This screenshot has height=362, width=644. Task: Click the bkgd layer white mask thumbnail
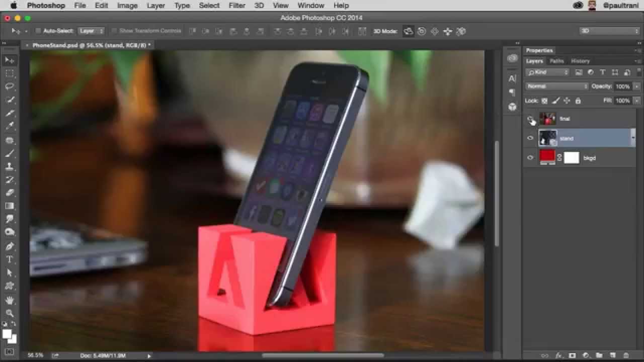(x=571, y=157)
